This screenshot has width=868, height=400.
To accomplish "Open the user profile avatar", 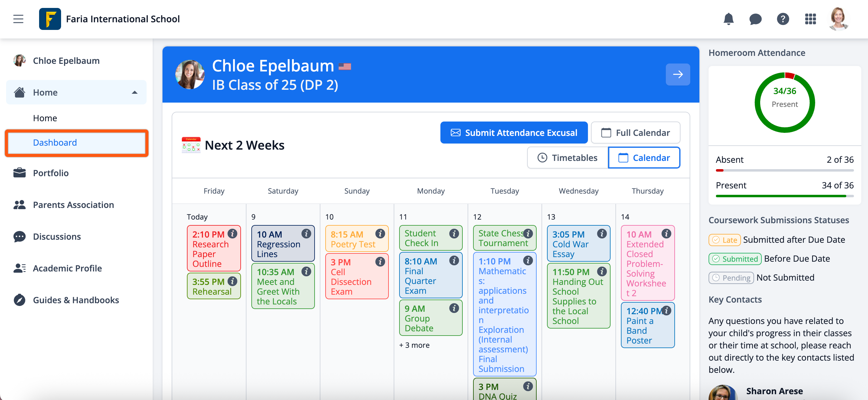I will [x=838, y=19].
